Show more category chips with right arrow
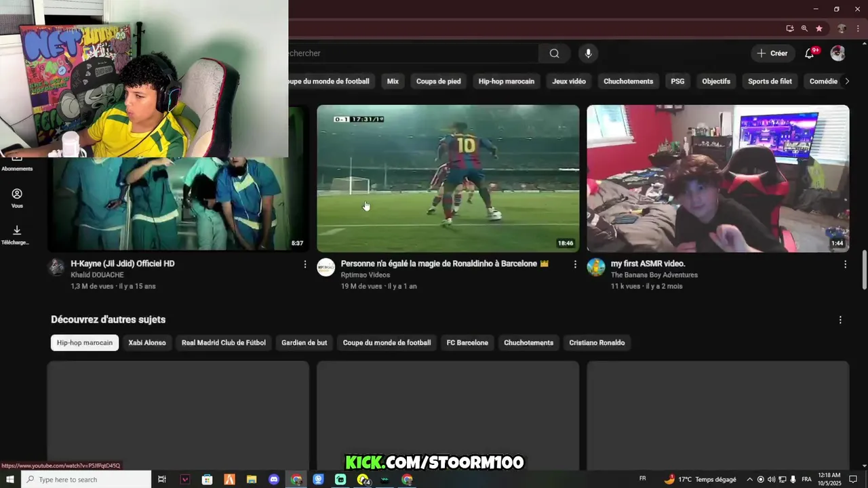The width and height of the screenshot is (868, 488). (x=846, y=81)
